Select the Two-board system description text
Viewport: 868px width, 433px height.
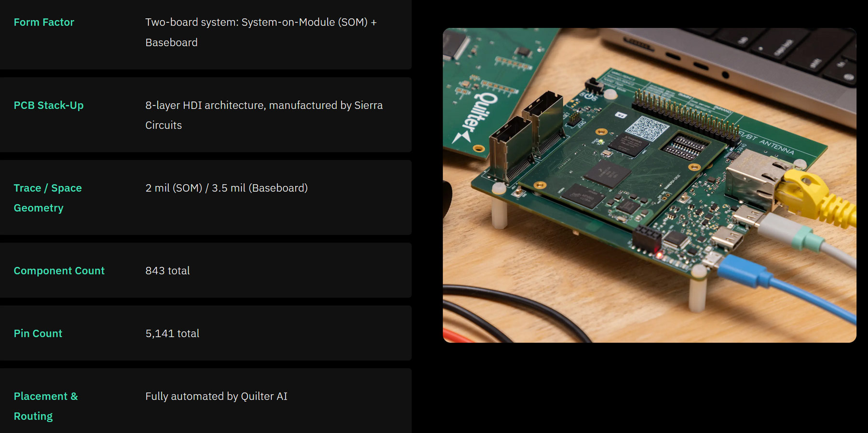(260, 32)
